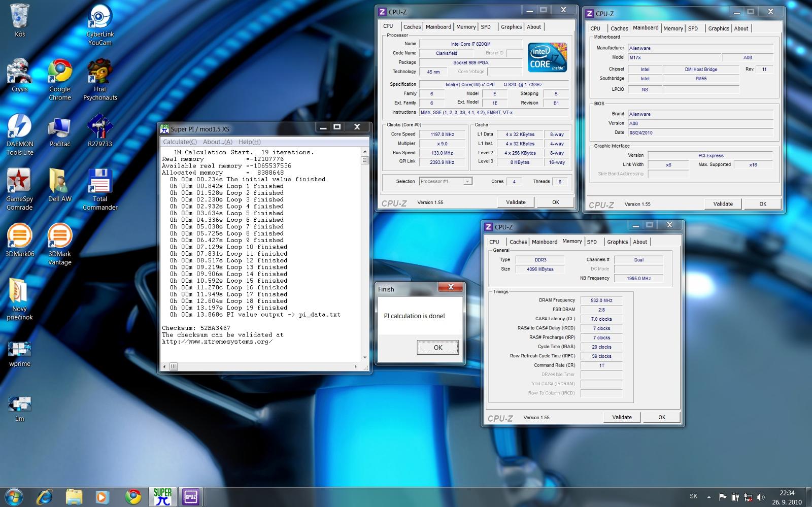Switch to Super PI taskbar button
The width and height of the screenshot is (812, 507).
[x=162, y=496]
